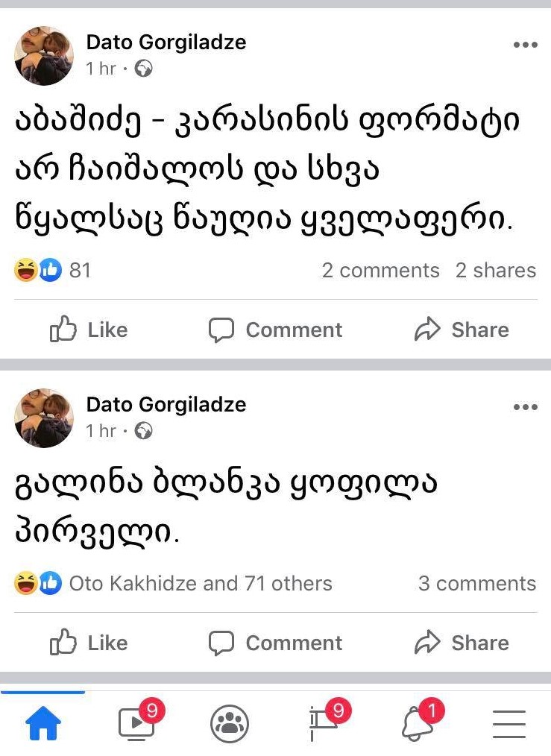Screen dimensions: 551x756
Task: Tap the 81 reactions count
Action: (79, 270)
